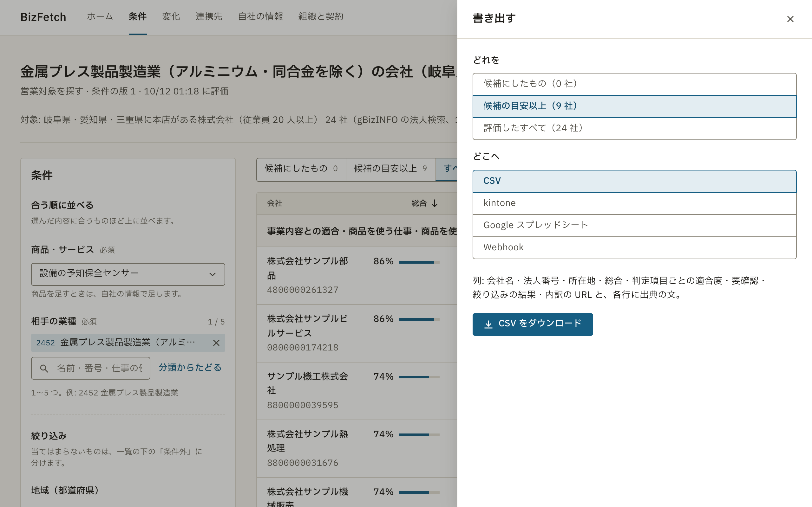This screenshot has width=812, height=507.
Task: Choose Google スプレッドシート as destination
Action: [x=634, y=225]
